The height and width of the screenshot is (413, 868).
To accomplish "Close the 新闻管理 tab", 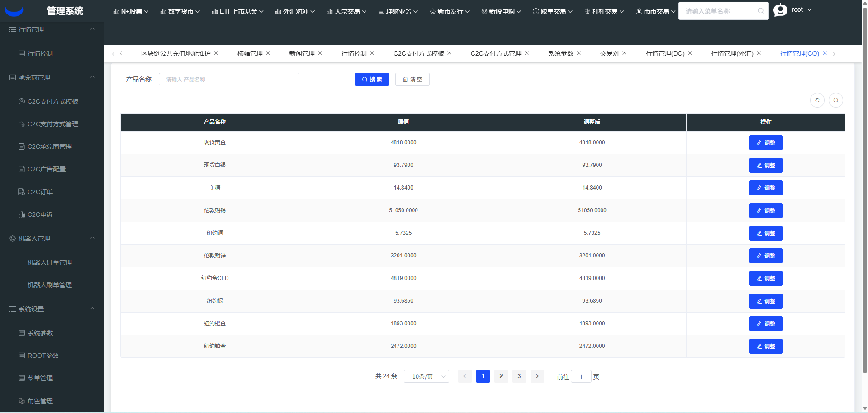I will 320,53.
